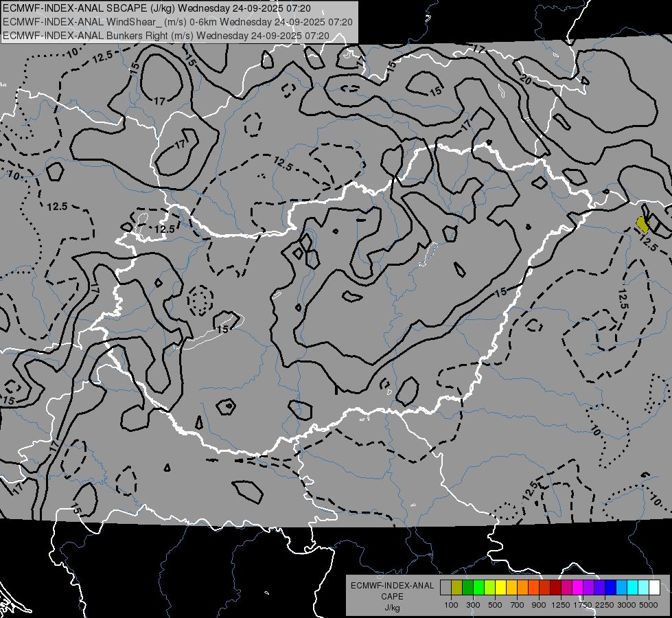Screen dimensions: 672x618
Task: Pick the pure yellow legend swatch
Action: tap(501, 587)
